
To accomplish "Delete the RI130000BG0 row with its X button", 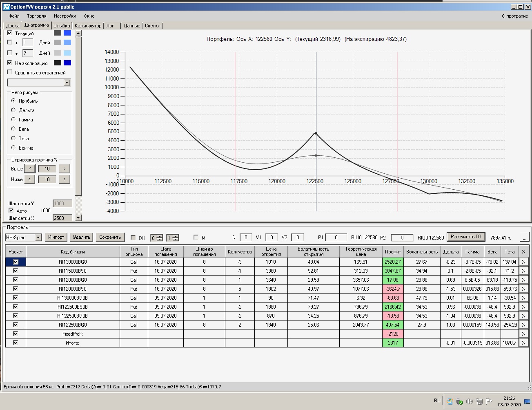I will click(523, 262).
